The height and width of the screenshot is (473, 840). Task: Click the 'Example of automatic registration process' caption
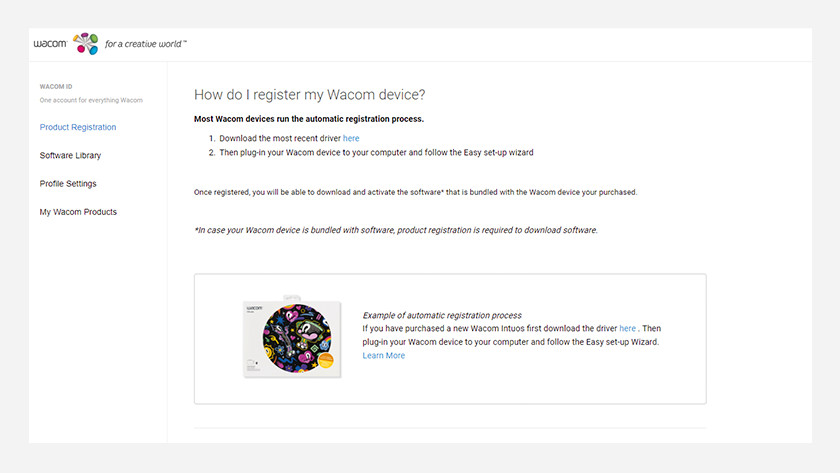pos(442,315)
